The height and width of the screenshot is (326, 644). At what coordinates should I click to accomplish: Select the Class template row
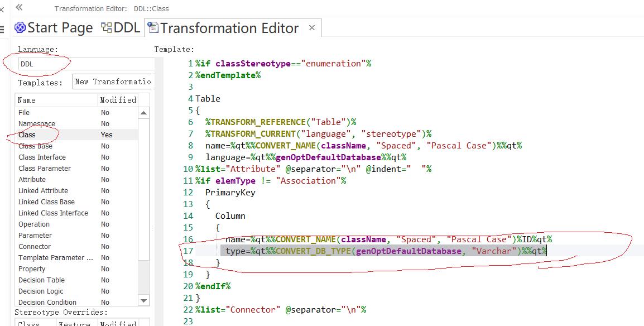click(76, 135)
